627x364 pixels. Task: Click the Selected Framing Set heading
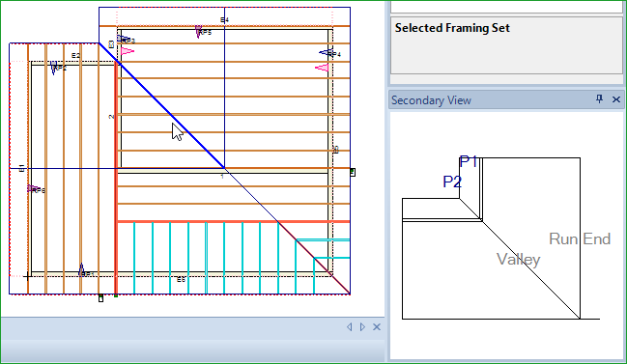pos(452,28)
